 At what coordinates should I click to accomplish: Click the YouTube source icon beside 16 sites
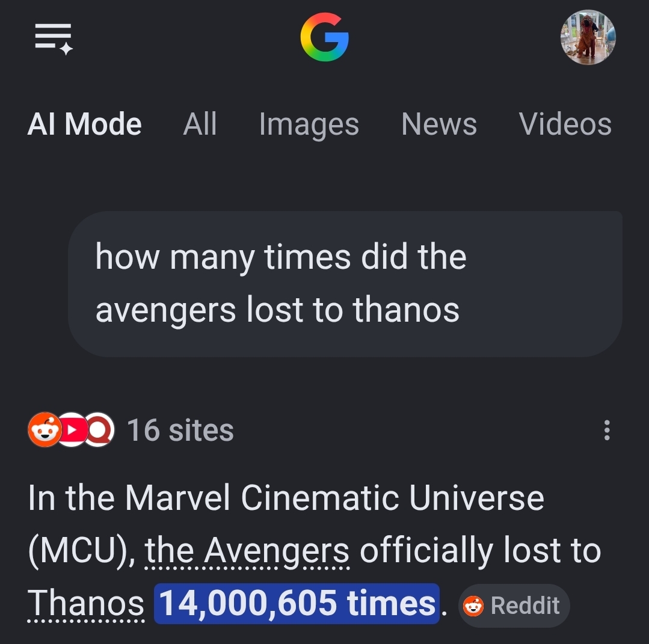click(x=72, y=429)
